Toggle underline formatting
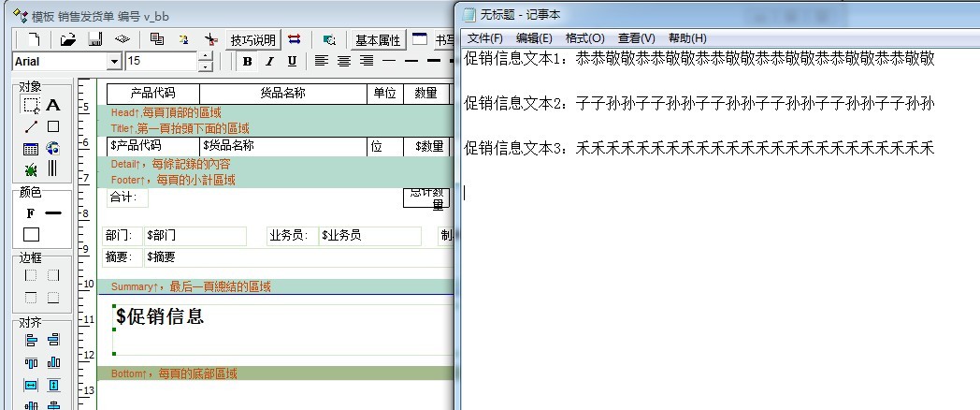This screenshot has width=980, height=410. point(292,61)
